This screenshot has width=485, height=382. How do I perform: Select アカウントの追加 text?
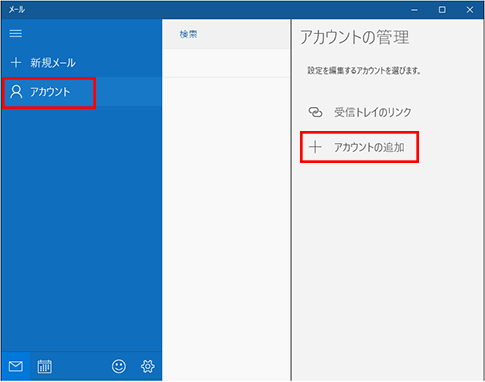click(x=369, y=147)
